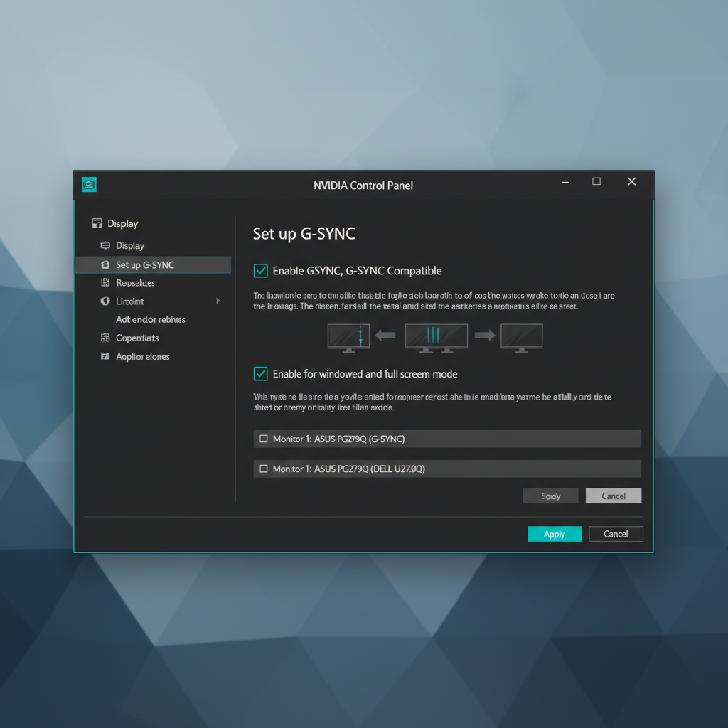
Task: Check Monitor 1: ASUS PG279Q (G-SYNC) box
Action: point(264,439)
